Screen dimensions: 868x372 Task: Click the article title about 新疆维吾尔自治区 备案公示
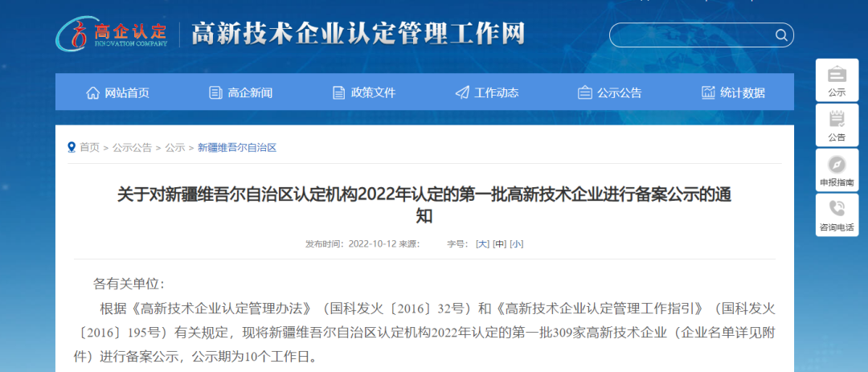tap(424, 205)
